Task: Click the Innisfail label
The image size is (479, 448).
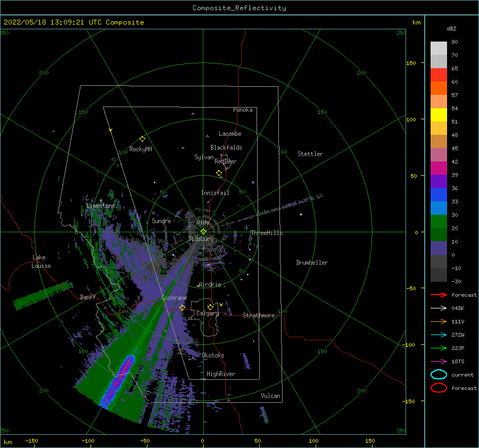Action: (215, 193)
